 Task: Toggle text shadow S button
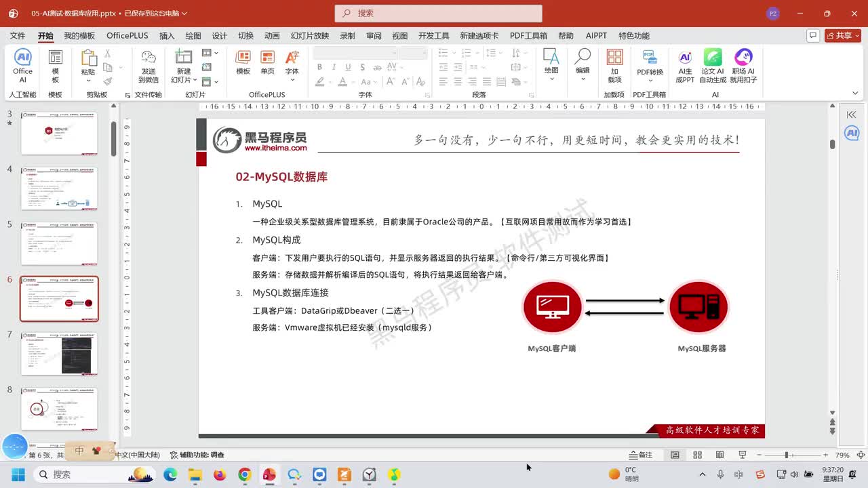tap(363, 67)
